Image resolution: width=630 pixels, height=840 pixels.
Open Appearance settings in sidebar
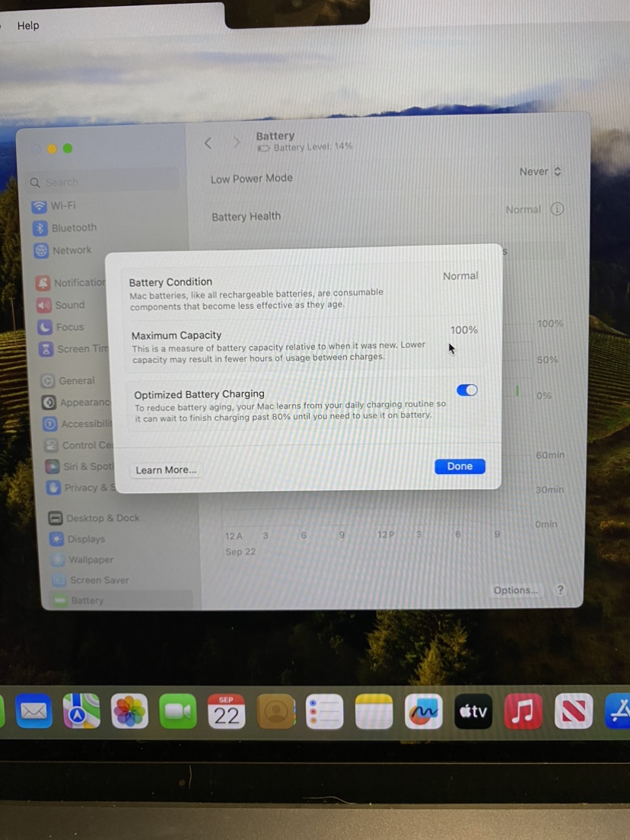point(77,402)
